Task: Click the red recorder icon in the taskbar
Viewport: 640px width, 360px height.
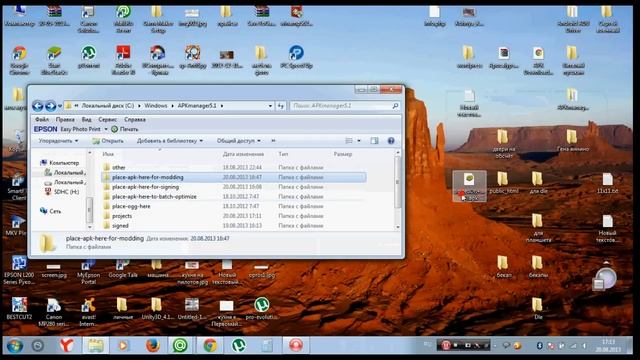Action: tap(296, 346)
